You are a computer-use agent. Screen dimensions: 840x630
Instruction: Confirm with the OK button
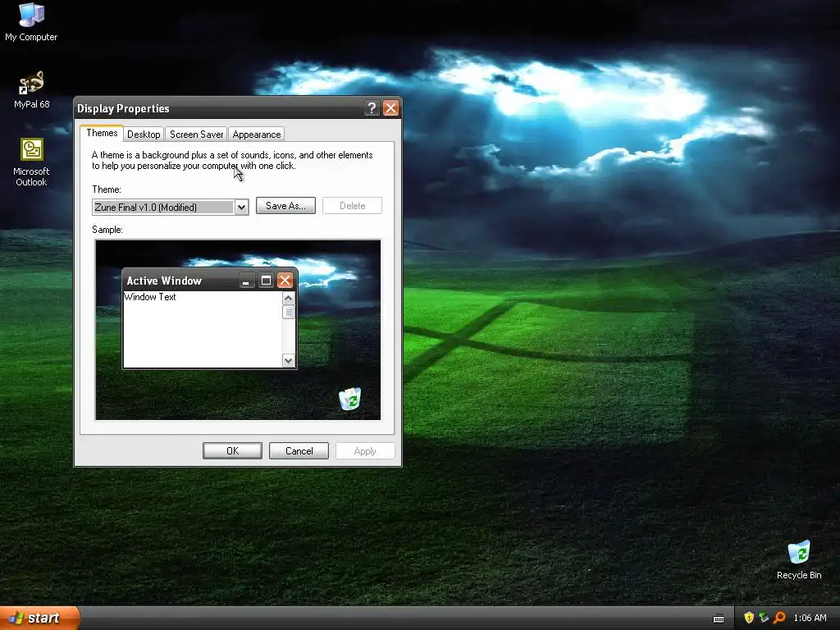[x=232, y=451]
